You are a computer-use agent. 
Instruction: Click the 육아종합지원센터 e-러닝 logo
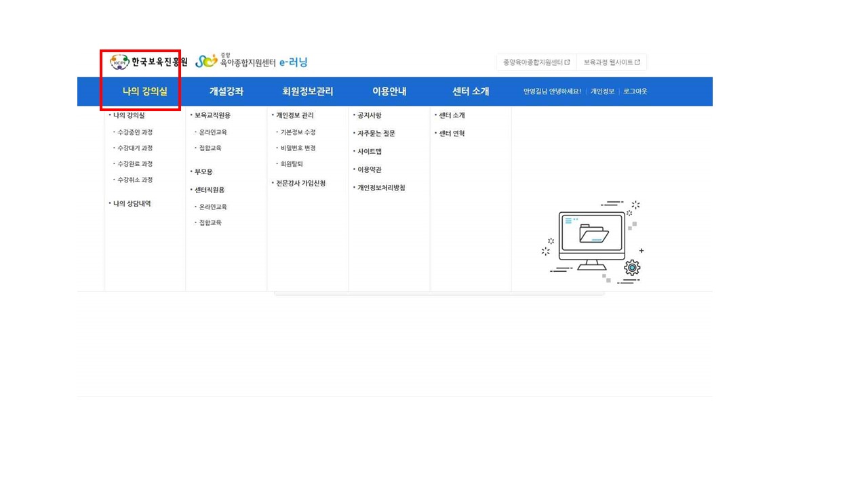(252, 62)
